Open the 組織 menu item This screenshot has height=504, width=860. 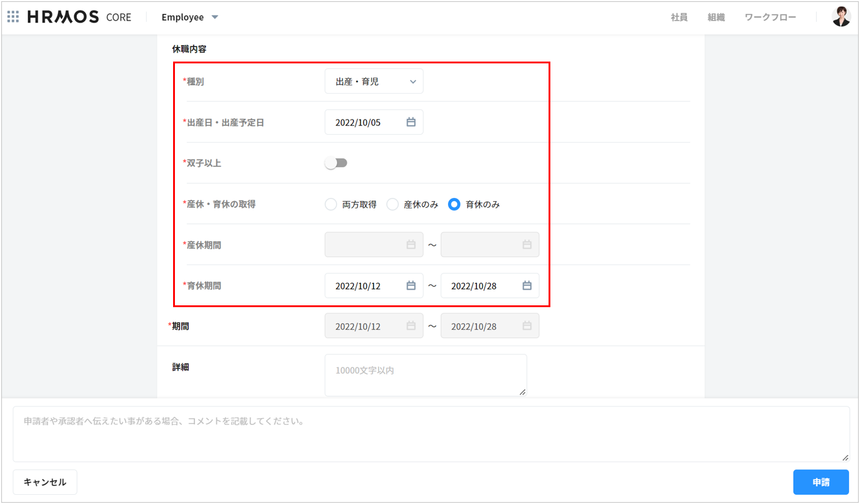[716, 18]
